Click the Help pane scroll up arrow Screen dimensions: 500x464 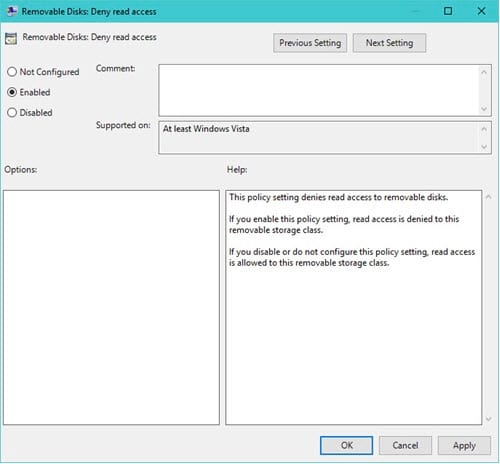coord(489,197)
